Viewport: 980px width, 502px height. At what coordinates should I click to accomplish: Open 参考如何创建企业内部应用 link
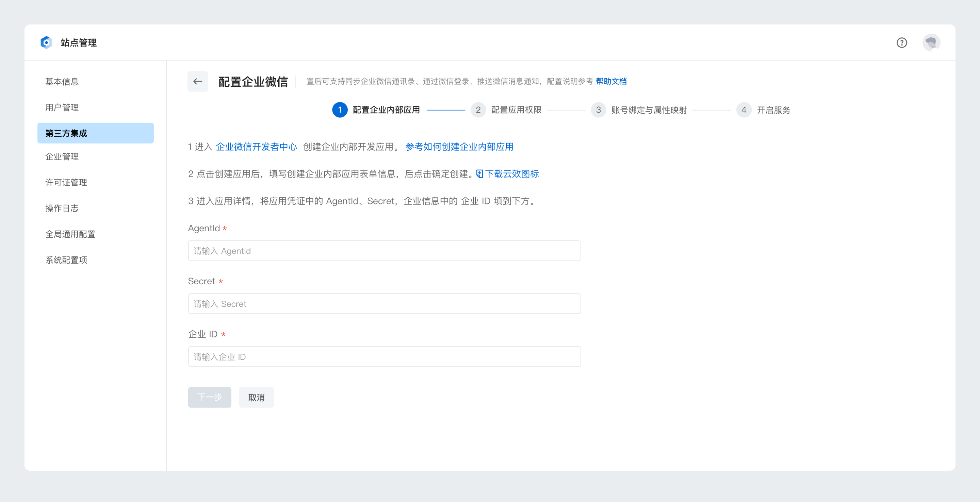coord(459,147)
